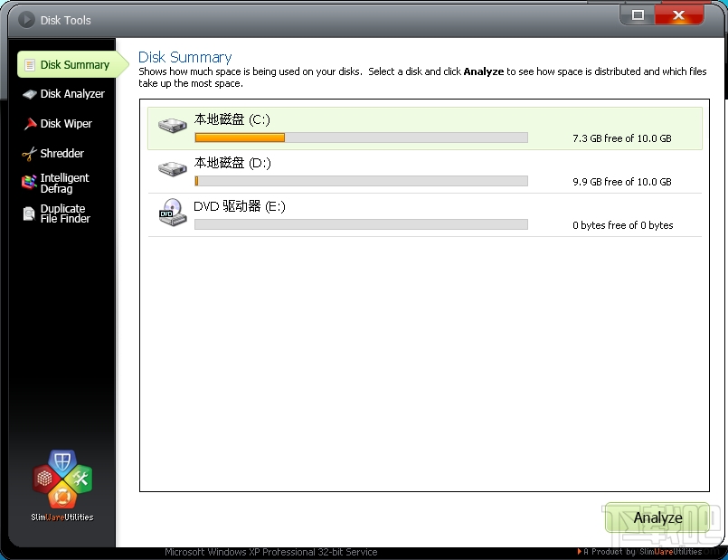Viewport: 728px width, 560px height.
Task: Click the E: drive usage bar
Action: (x=361, y=224)
